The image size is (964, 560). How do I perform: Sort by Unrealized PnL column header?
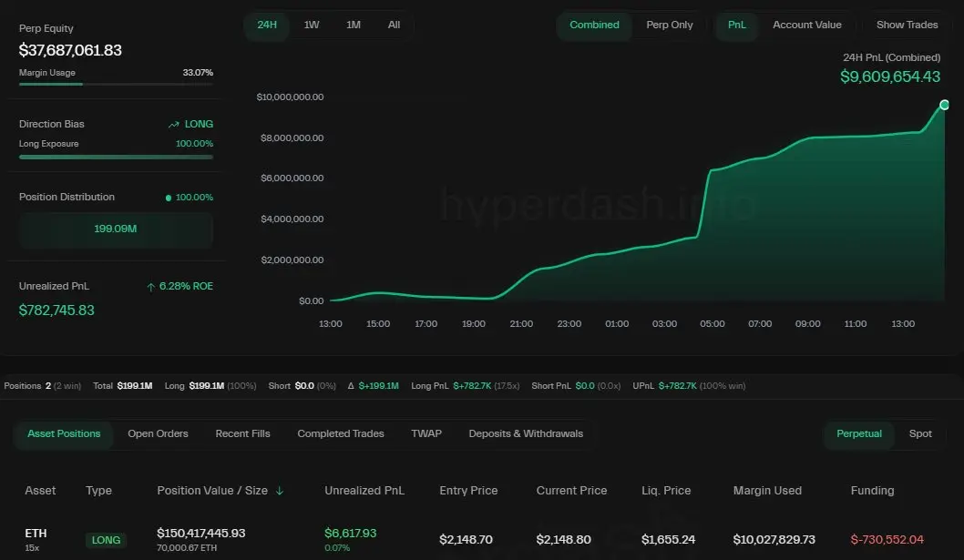tap(364, 491)
